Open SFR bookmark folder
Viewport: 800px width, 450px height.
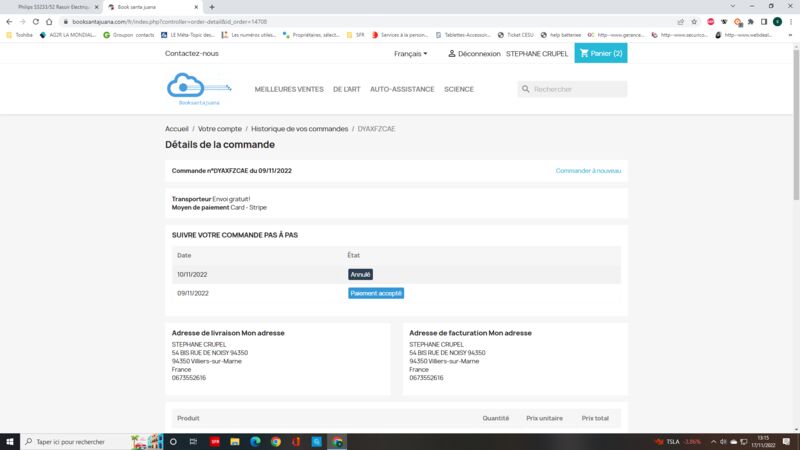[x=356, y=35]
